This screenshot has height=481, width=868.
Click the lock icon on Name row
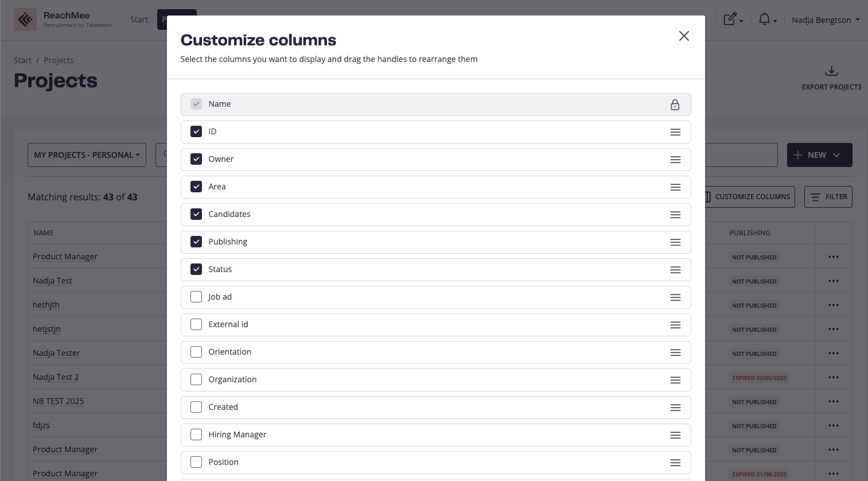point(675,104)
